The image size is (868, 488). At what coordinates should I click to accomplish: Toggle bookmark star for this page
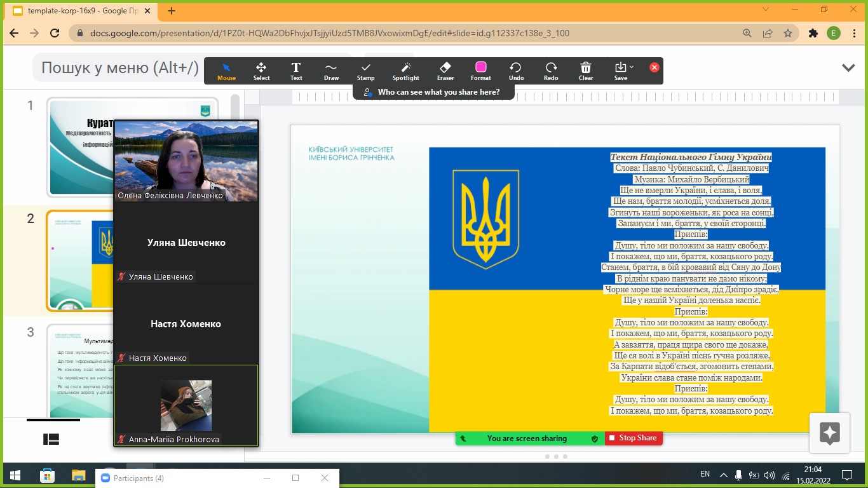(x=788, y=34)
